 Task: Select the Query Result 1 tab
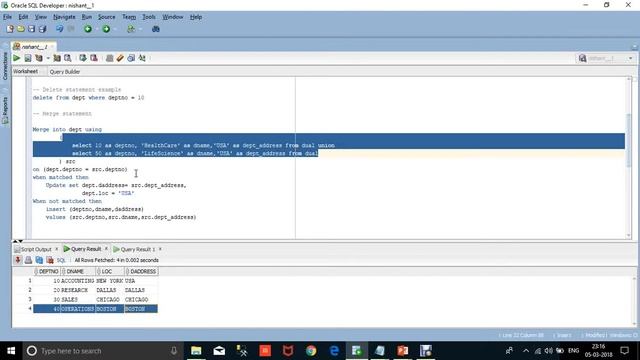[x=134, y=249]
